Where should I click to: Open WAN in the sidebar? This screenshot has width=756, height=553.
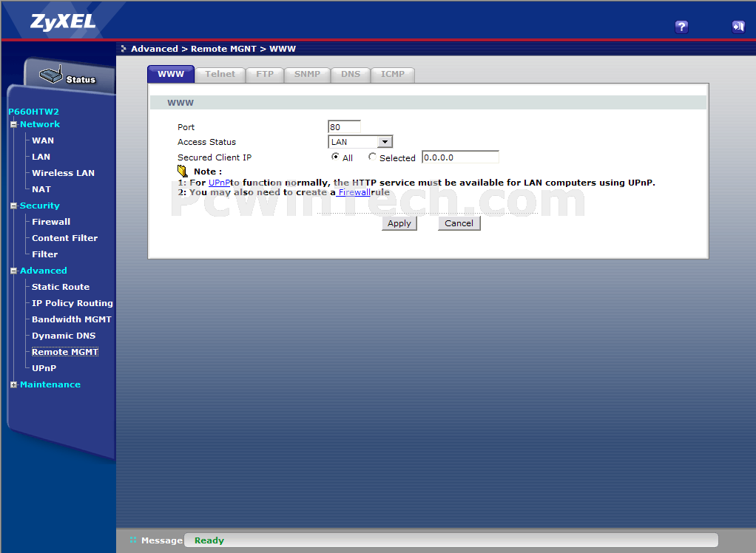click(43, 140)
